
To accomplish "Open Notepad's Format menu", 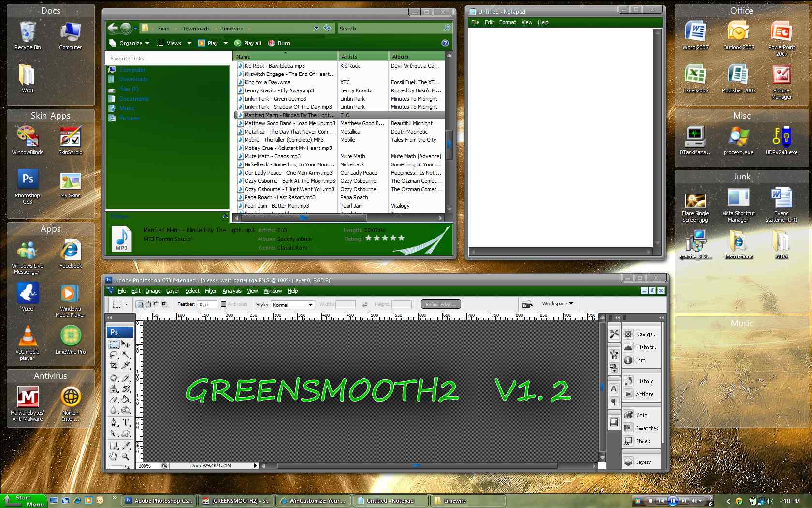I will tap(507, 22).
